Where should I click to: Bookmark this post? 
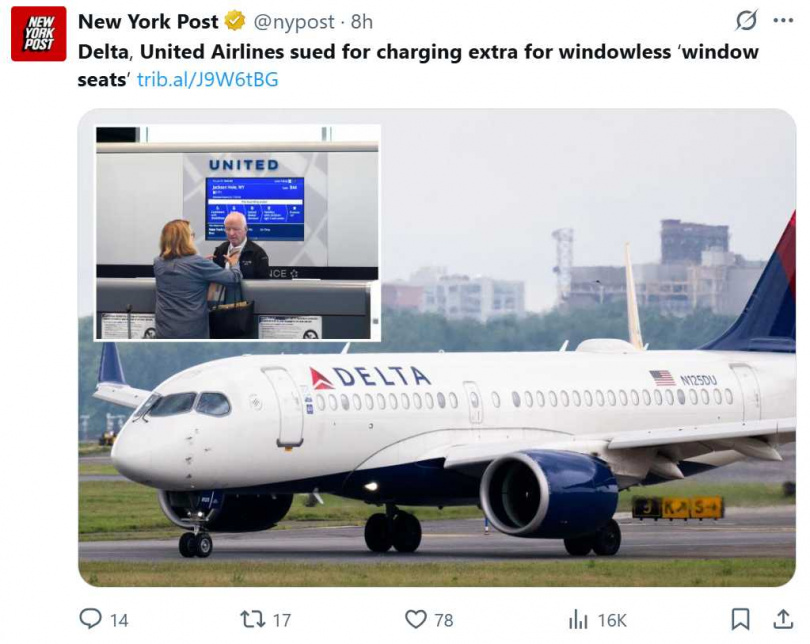[740, 619]
